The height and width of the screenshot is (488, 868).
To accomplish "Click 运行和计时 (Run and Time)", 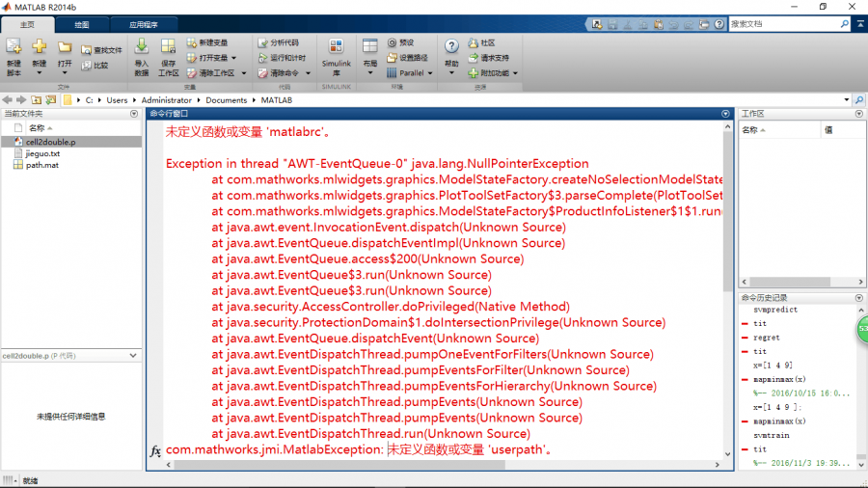I will point(282,58).
